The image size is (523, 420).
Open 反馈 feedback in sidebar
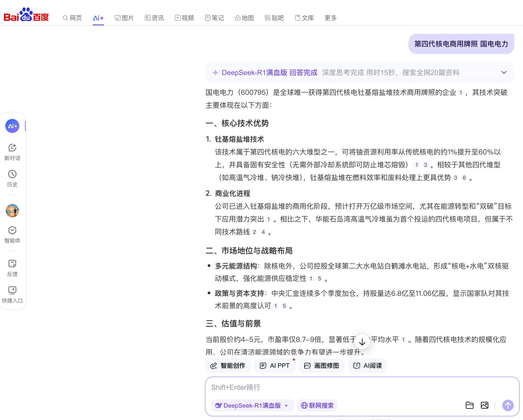tap(12, 268)
